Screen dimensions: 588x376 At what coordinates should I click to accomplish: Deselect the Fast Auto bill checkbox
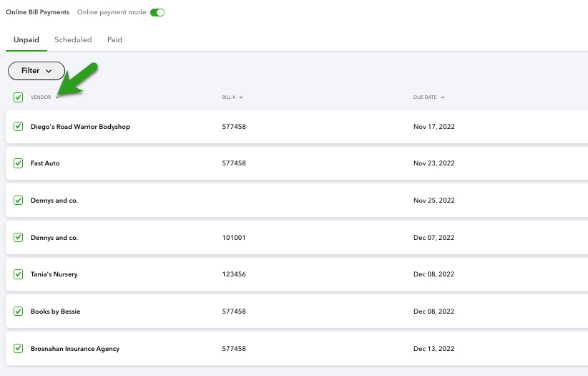(19, 163)
